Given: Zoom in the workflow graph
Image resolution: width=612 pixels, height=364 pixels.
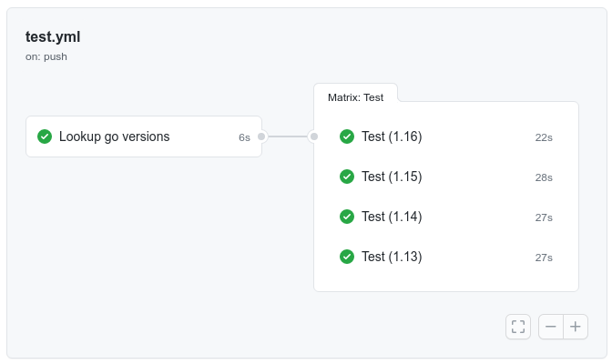Looking at the screenshot, I should (576, 327).
